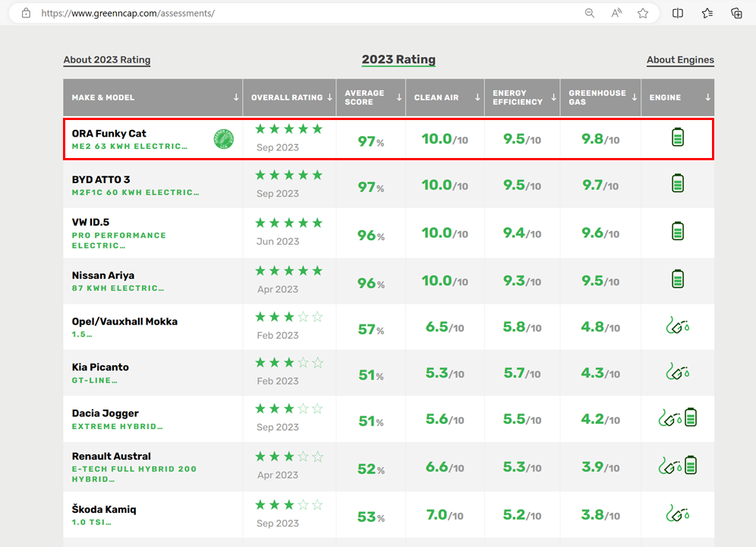The image size is (756, 547).
Task: Open the Kia Picanto model link
Action: [x=100, y=367]
